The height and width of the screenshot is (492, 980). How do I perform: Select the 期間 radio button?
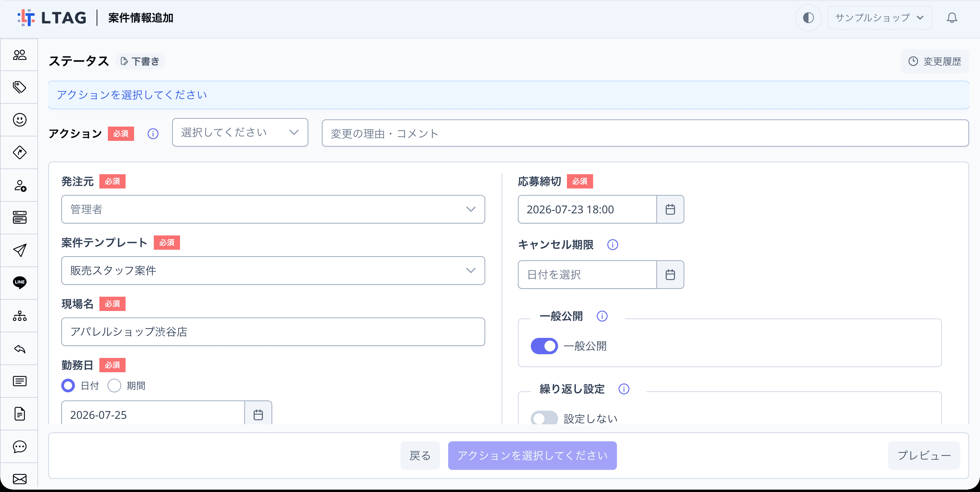(x=114, y=386)
